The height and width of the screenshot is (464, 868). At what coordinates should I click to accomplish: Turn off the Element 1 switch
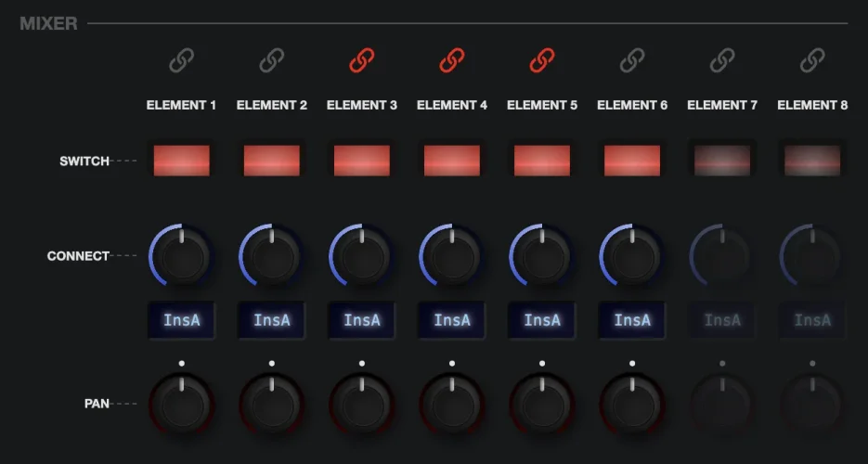181,161
